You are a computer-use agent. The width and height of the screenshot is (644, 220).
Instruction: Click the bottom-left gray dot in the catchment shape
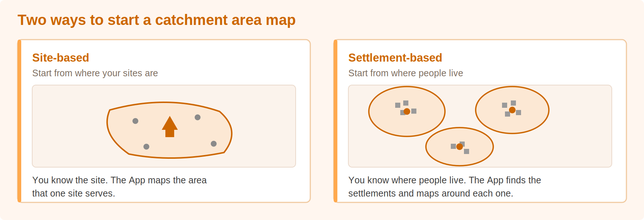(x=146, y=147)
